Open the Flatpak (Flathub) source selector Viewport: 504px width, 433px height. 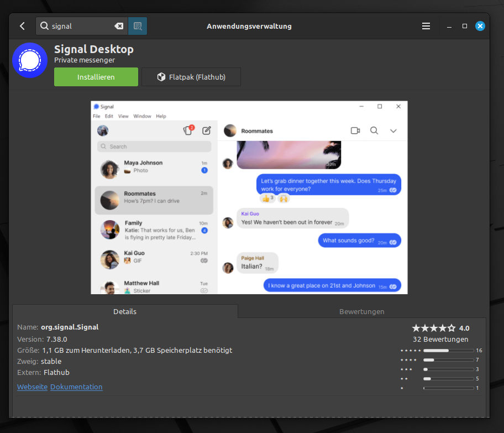tap(191, 77)
